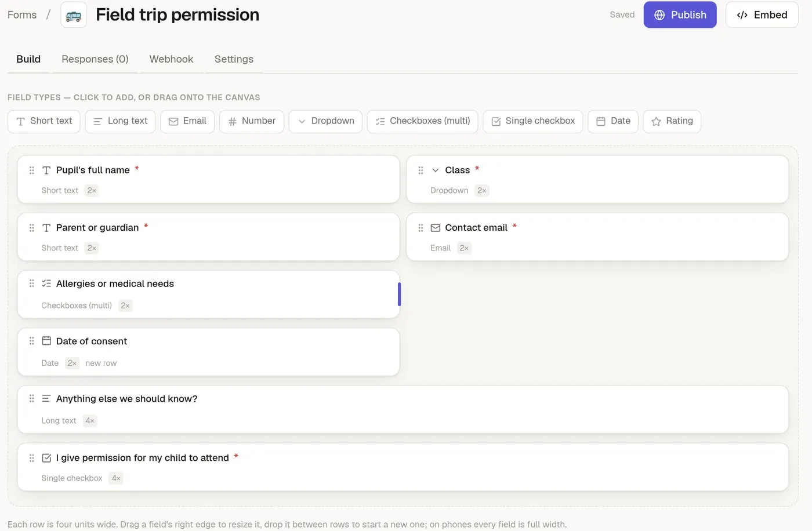The width and height of the screenshot is (812, 531).
Task: Open the Embed options
Action: click(x=762, y=15)
